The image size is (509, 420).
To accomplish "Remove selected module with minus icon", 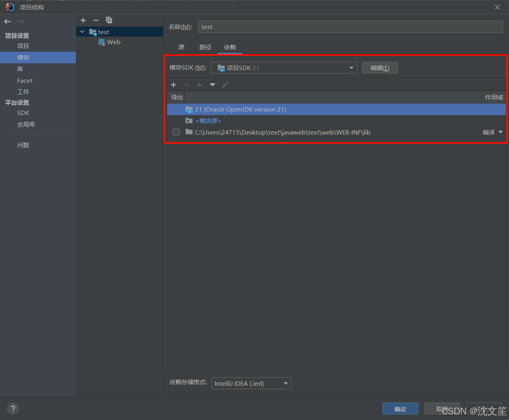I will [x=96, y=20].
